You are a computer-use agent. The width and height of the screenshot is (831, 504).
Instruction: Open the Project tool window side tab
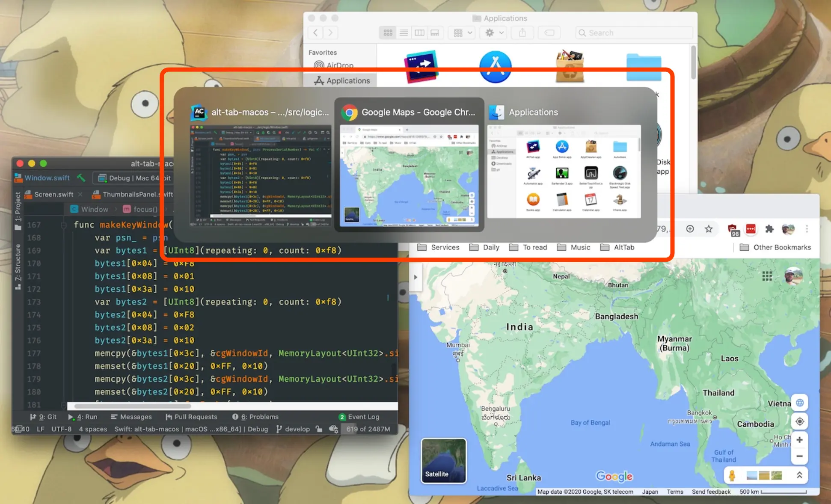[x=18, y=210]
